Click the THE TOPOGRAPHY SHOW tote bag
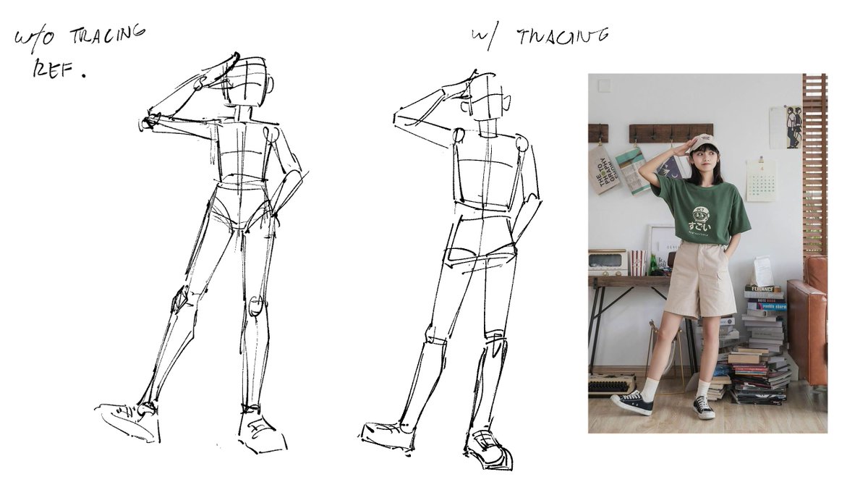The height and width of the screenshot is (490, 868). coord(602,173)
